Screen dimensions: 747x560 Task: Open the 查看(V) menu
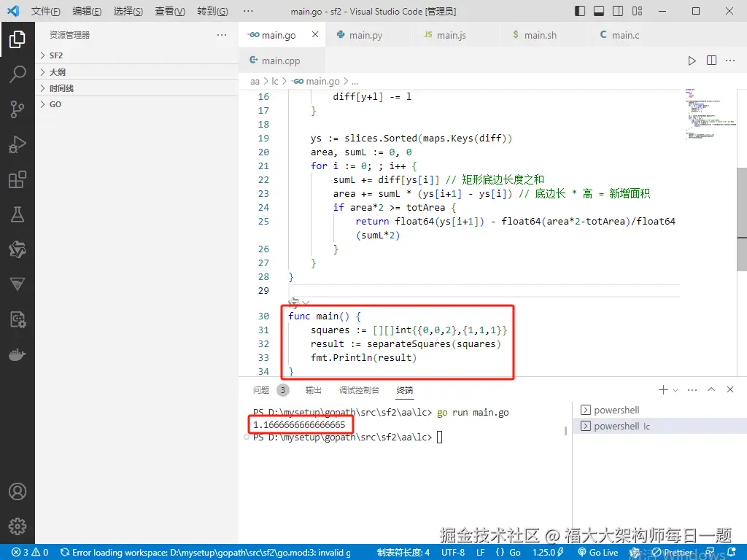point(170,11)
